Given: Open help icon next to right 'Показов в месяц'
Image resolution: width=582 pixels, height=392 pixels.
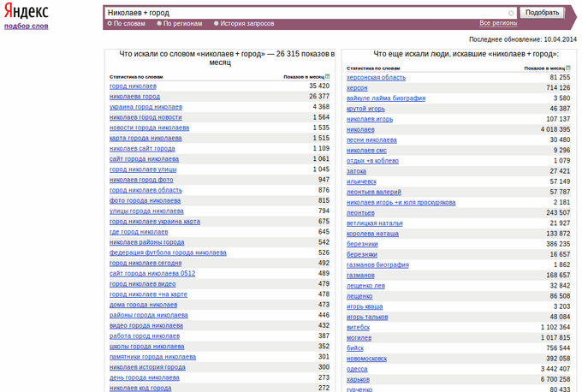Looking at the screenshot, I should 568,68.
